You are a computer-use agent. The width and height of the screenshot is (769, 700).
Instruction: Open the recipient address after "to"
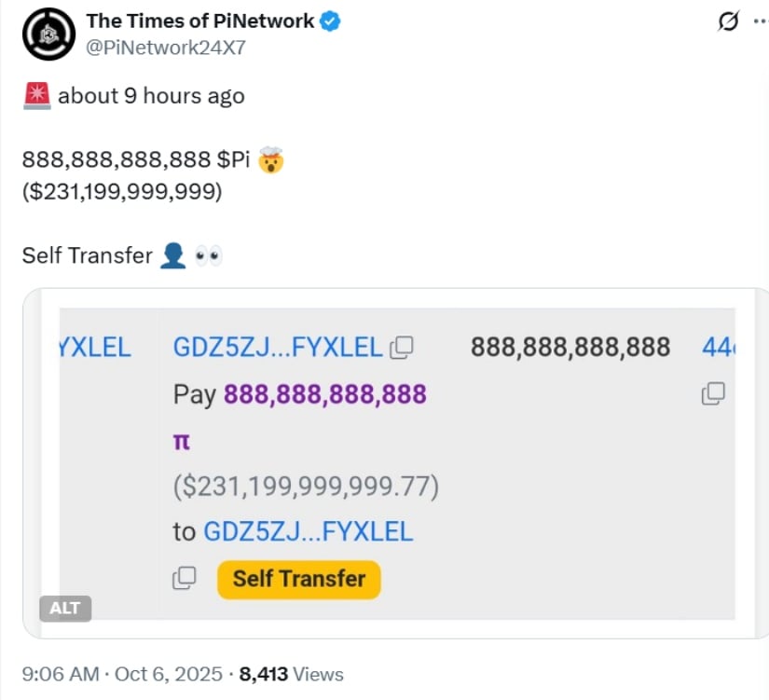pos(308,532)
